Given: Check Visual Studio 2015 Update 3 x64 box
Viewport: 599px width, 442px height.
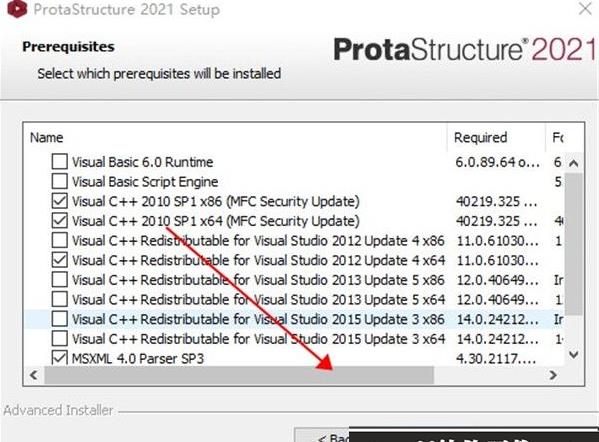Looking at the screenshot, I should point(60,338).
